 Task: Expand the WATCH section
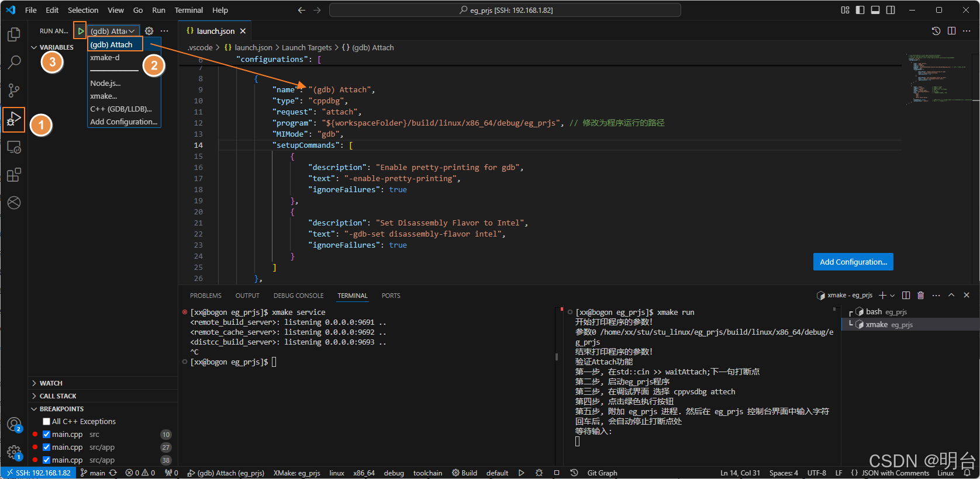click(x=47, y=383)
